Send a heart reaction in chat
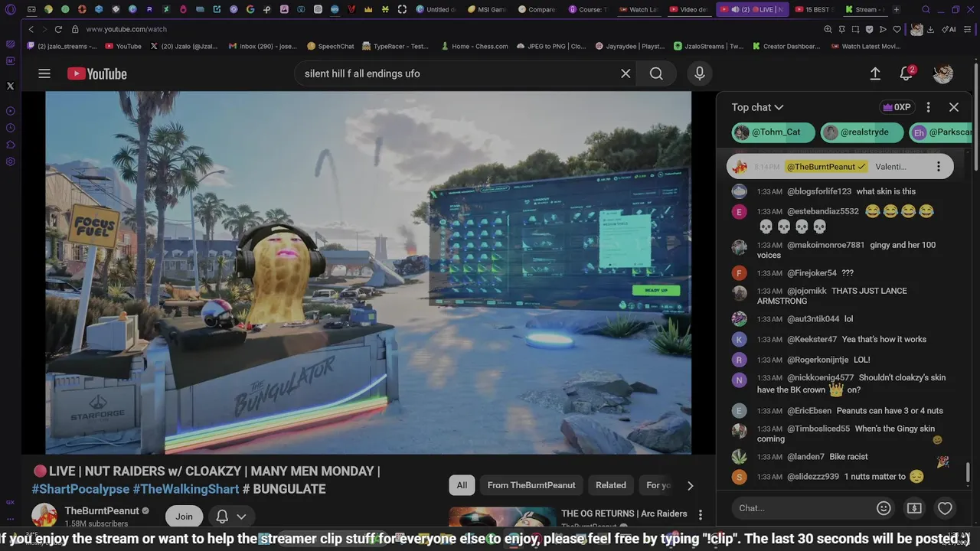This screenshot has width=980, height=551. point(945,508)
